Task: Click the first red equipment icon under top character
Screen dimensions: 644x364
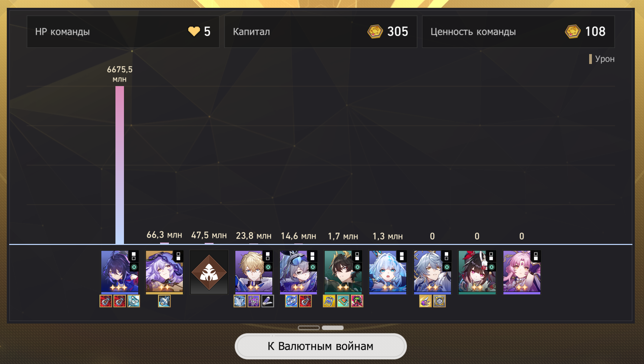Action: click(x=106, y=301)
